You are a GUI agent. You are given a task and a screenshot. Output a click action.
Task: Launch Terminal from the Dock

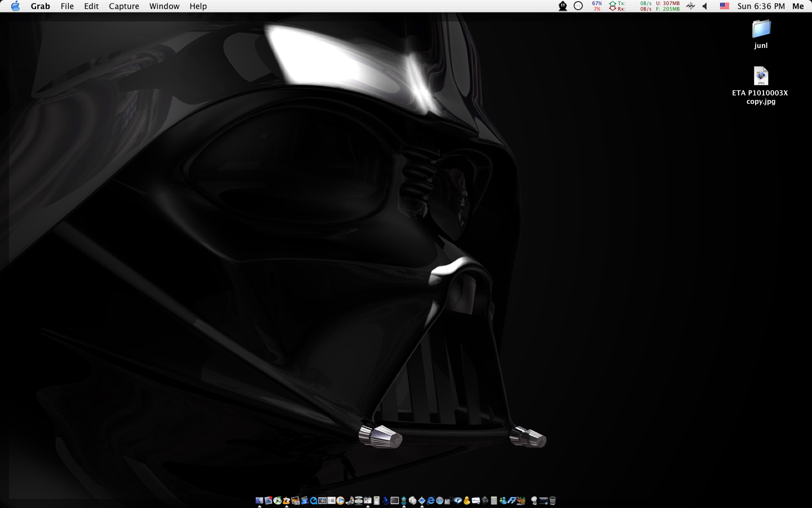(394, 501)
